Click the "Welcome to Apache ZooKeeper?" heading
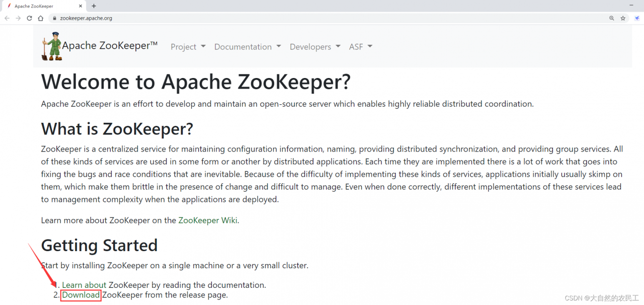 (196, 82)
